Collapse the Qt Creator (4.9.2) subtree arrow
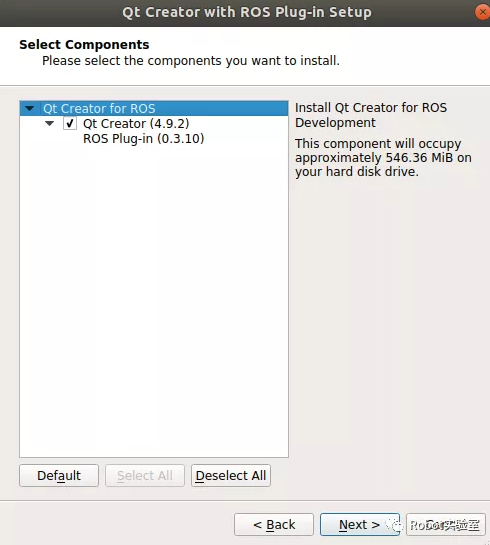The image size is (490, 545). (50, 123)
